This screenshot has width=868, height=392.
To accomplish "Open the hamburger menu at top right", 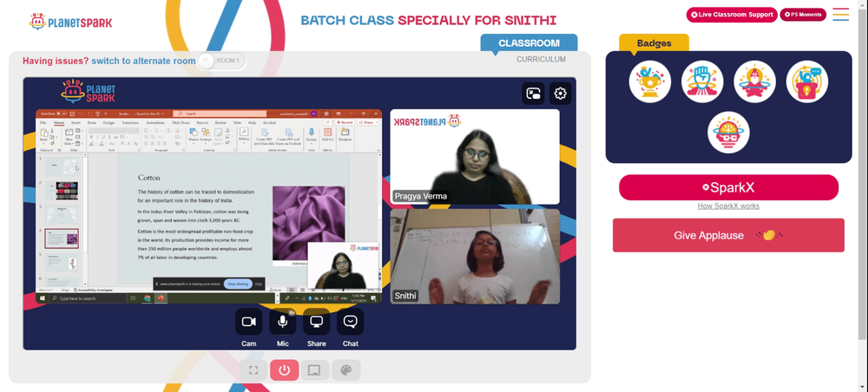I will [840, 15].
